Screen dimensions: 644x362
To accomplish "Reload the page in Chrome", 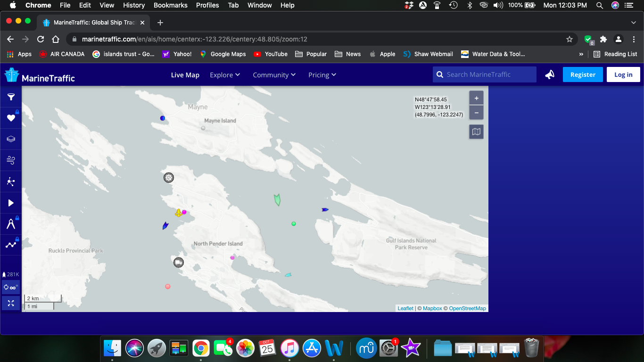I will click(41, 39).
